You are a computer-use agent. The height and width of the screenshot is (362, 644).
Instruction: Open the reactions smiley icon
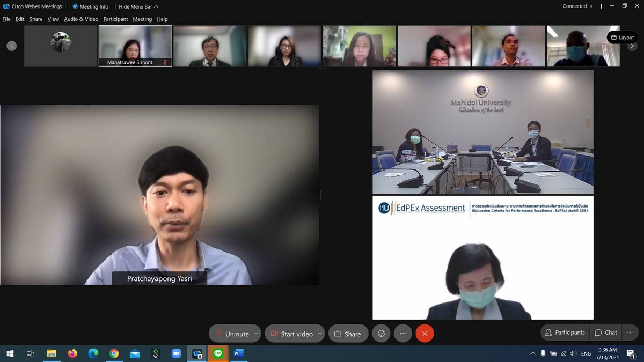tap(381, 334)
